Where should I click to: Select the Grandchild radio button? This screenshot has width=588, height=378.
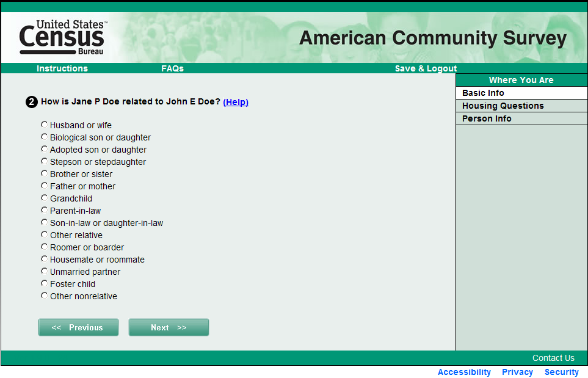[44, 198]
